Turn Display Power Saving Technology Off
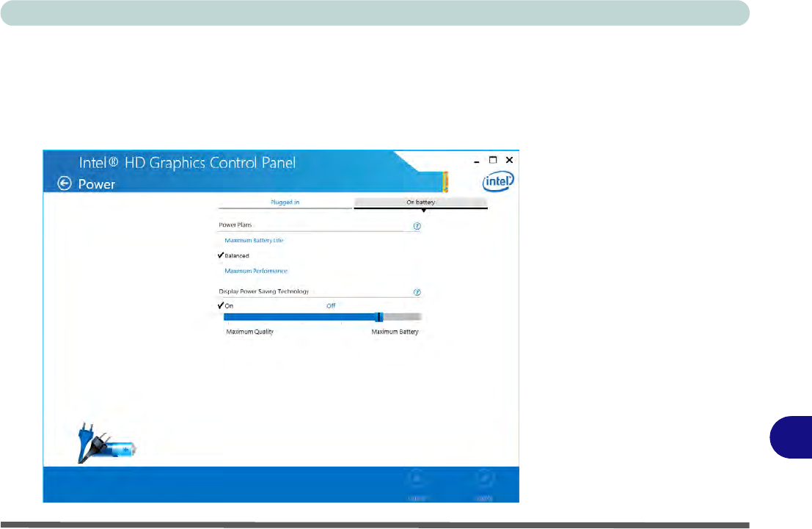 (x=331, y=306)
